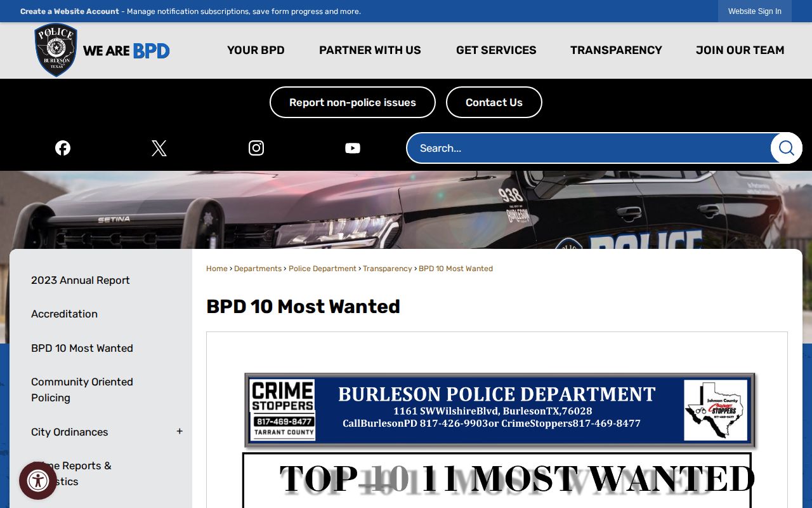This screenshot has width=812, height=508.
Task: Go to Departments breadcrumb link
Action: click(258, 269)
